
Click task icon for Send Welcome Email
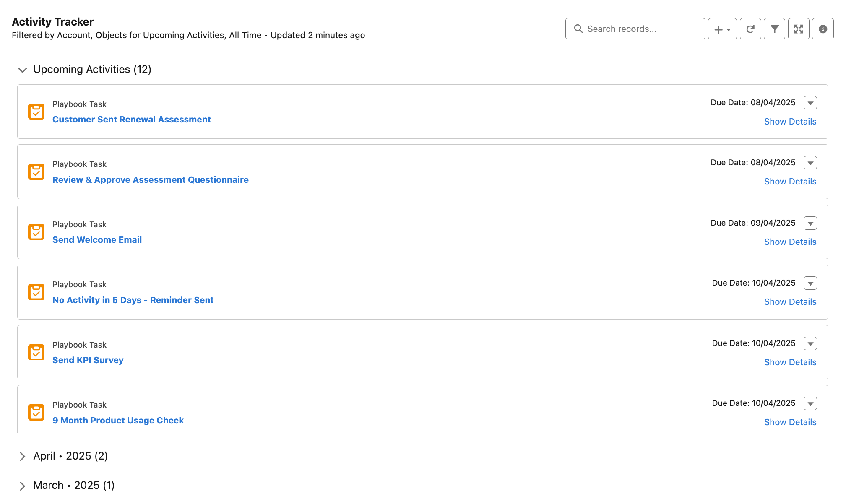pyautogui.click(x=36, y=232)
